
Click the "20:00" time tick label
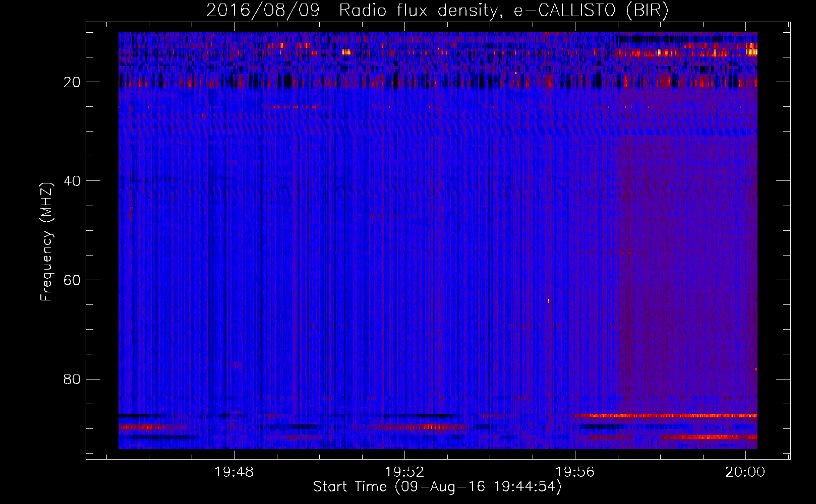[745, 472]
